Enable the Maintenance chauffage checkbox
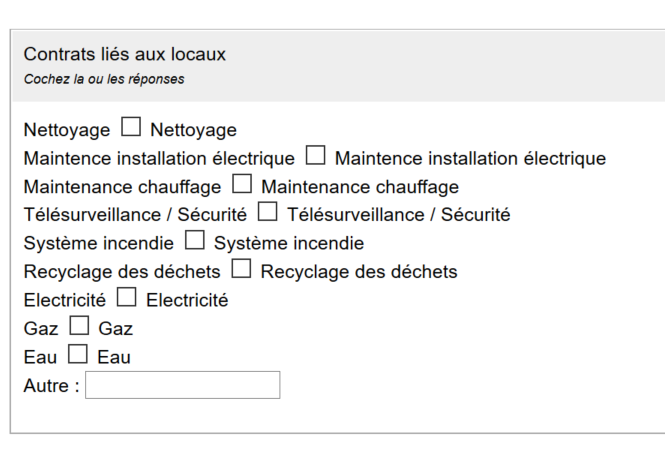Viewport: 665px width, 450px height. coord(242,184)
